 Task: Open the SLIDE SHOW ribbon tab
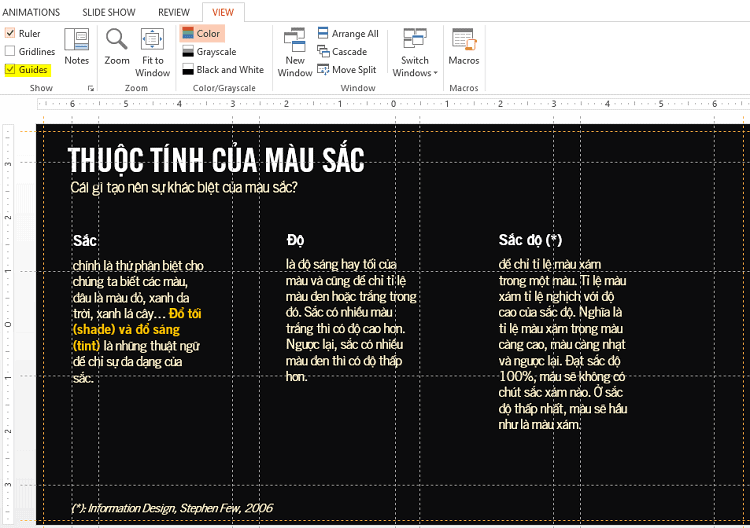point(109,12)
